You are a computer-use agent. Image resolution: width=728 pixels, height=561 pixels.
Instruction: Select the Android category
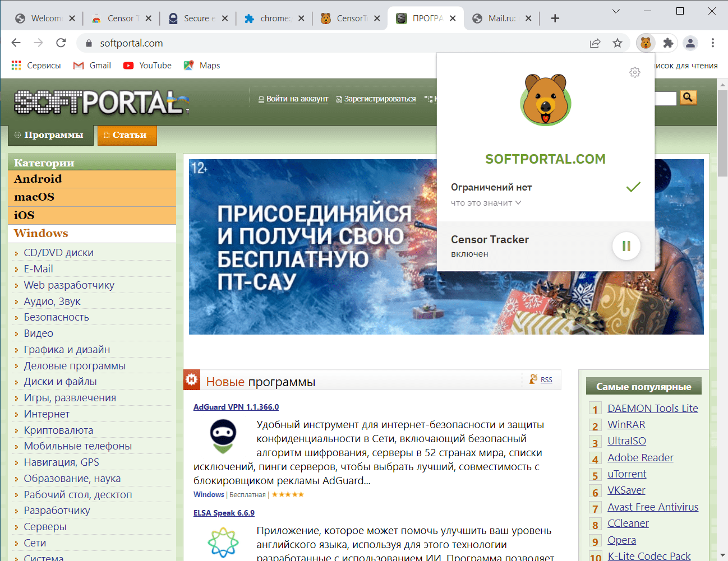[x=92, y=179]
